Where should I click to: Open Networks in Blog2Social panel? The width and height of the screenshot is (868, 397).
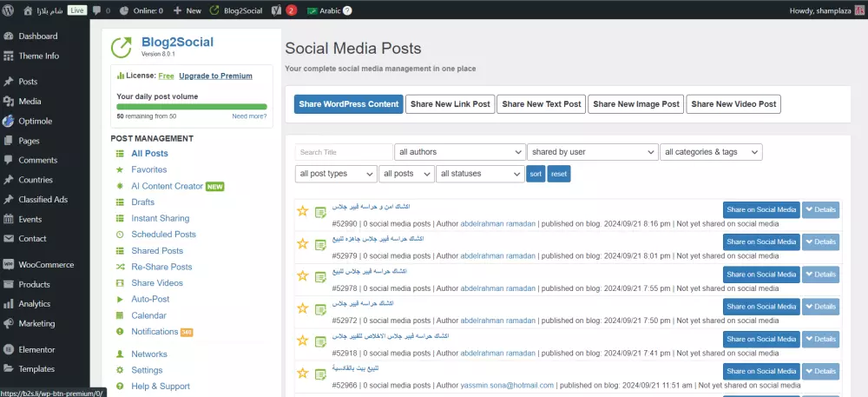[149, 354]
